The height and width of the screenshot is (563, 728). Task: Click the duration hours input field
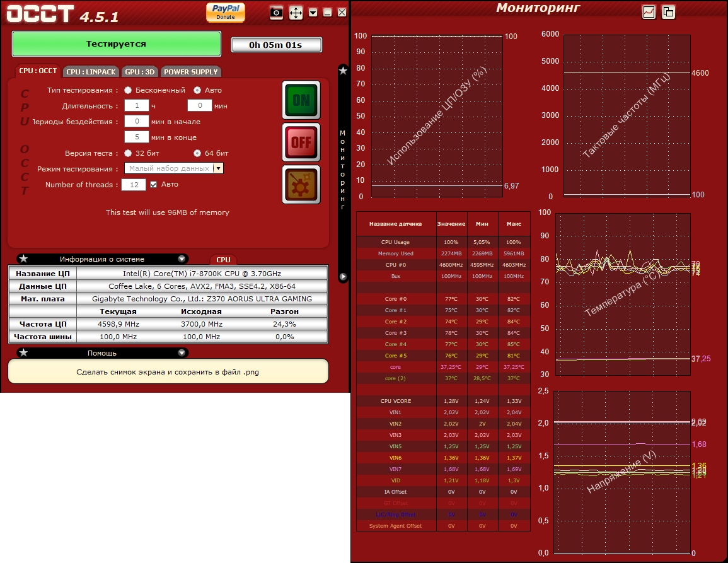point(137,105)
